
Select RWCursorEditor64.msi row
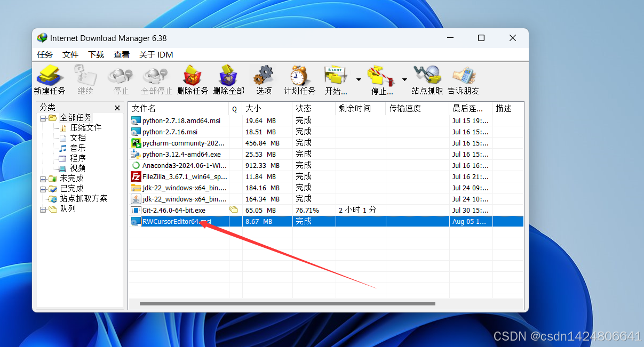tap(326, 221)
